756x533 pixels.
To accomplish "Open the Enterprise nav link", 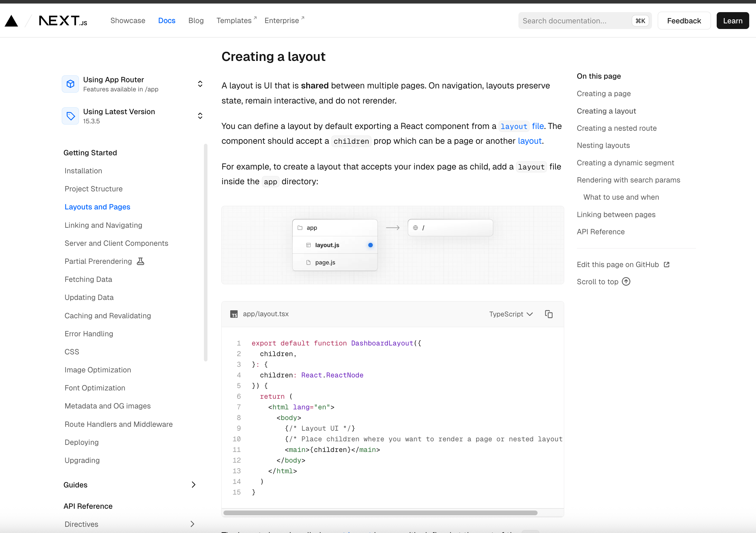I will [x=285, y=21].
